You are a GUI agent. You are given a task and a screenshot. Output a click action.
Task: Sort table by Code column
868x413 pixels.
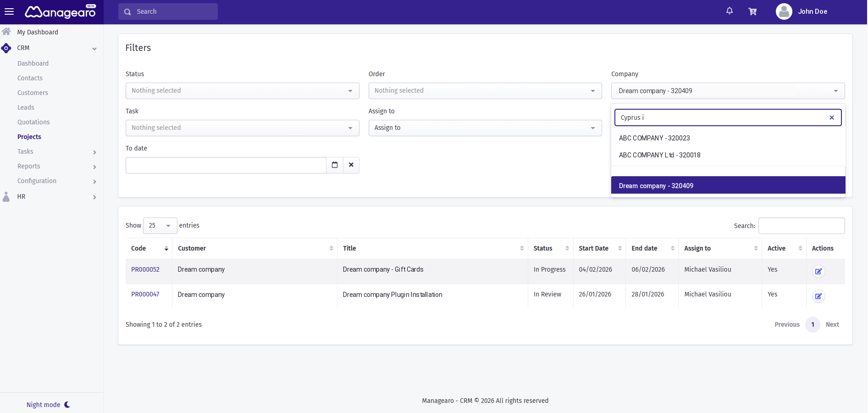149,248
